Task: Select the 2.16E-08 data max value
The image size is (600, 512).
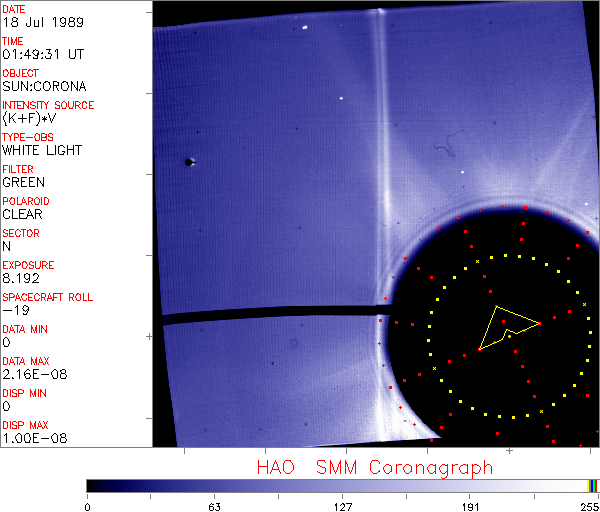Action: 35,374
